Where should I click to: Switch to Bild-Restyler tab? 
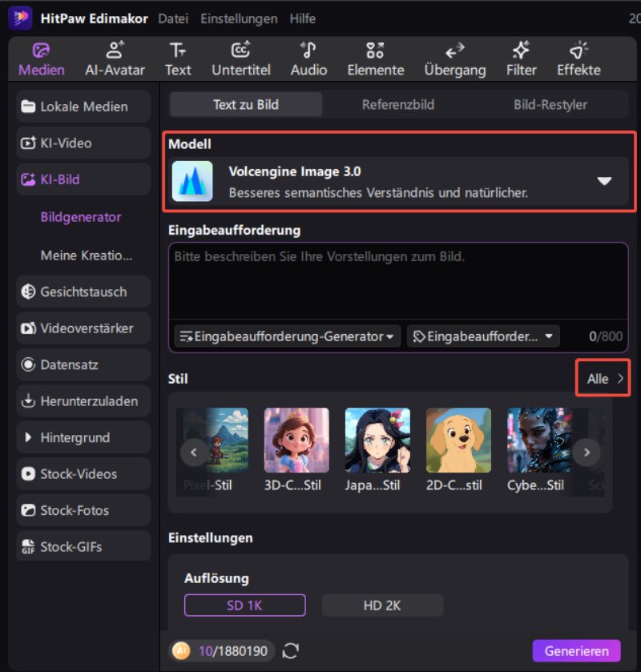(550, 105)
